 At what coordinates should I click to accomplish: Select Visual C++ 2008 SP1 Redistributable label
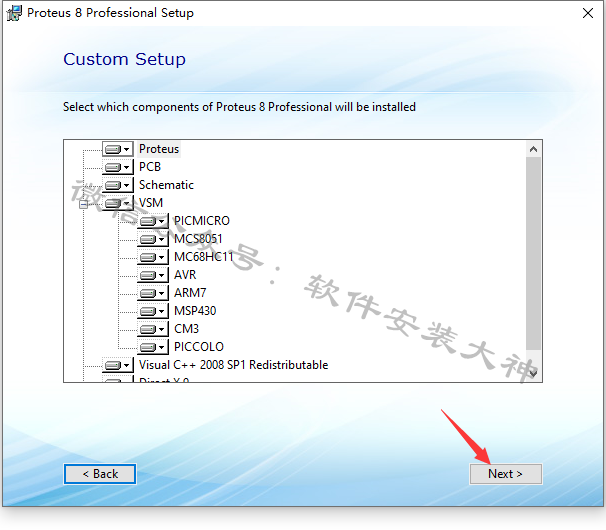point(233,365)
